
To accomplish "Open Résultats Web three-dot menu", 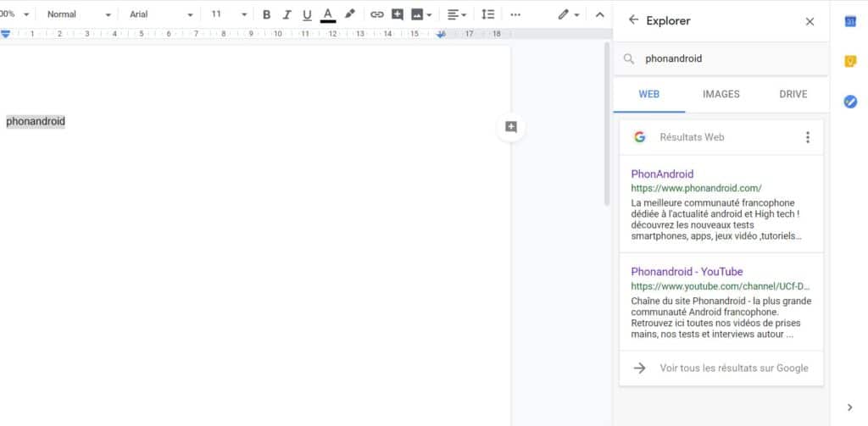I will click(807, 137).
